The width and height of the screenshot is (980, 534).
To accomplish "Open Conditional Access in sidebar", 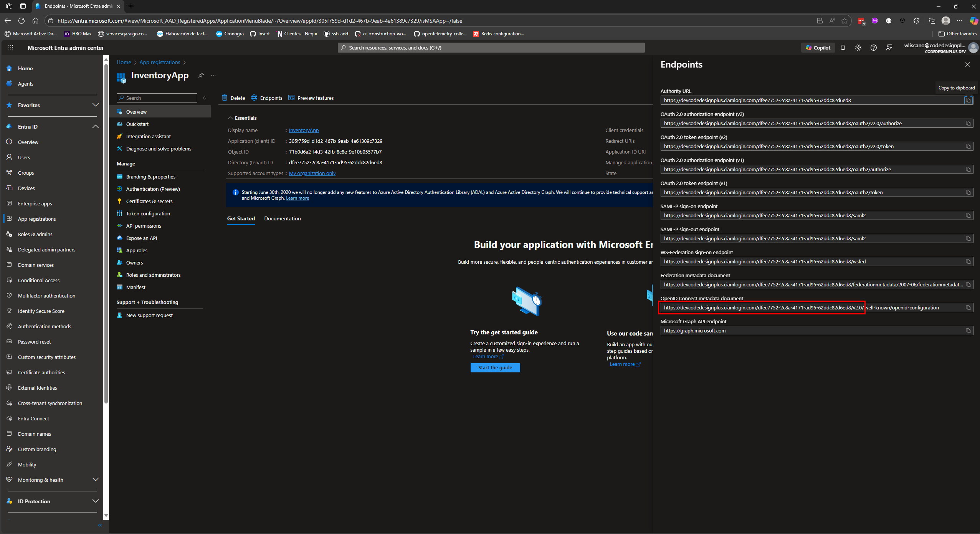I will 39,280.
